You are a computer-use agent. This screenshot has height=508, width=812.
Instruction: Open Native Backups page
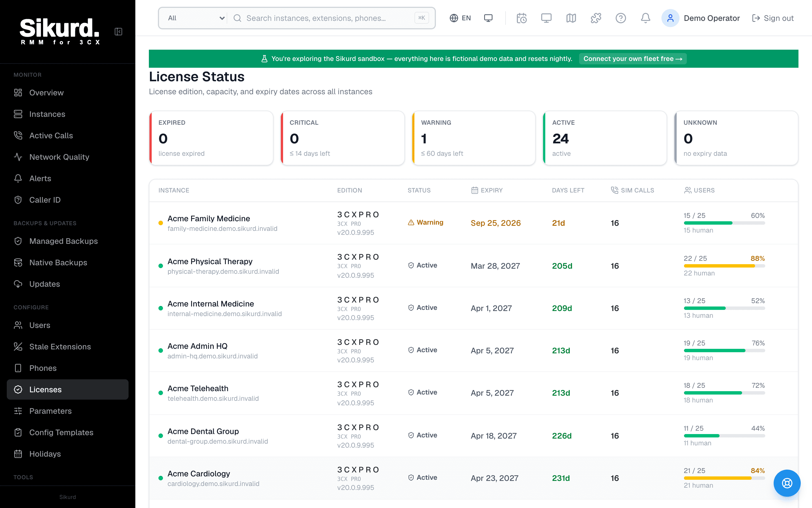click(67, 263)
